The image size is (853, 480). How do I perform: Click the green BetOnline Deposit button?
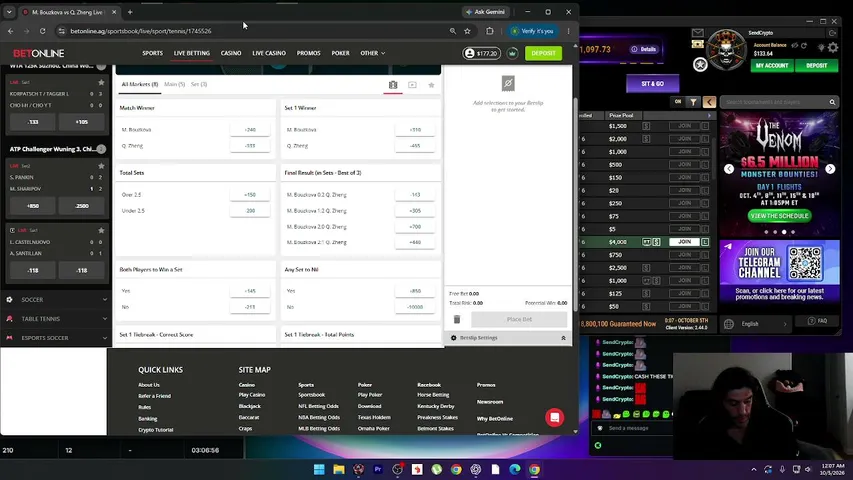pos(543,53)
